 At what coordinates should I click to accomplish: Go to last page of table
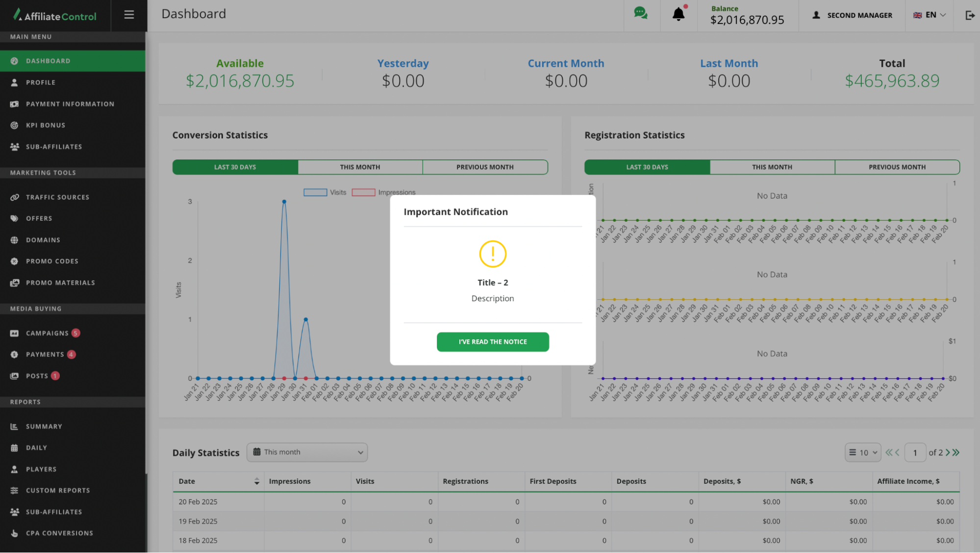[956, 452]
